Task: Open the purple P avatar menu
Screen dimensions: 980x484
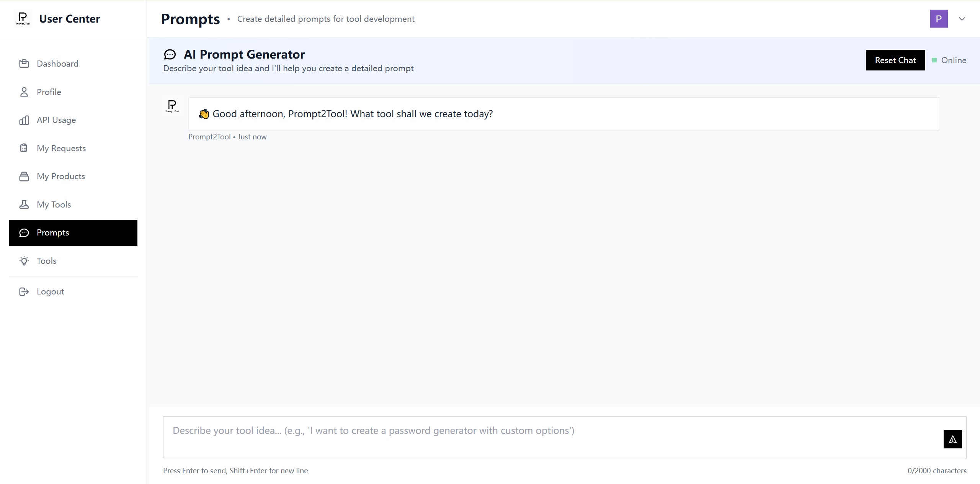Action: pyautogui.click(x=939, y=19)
